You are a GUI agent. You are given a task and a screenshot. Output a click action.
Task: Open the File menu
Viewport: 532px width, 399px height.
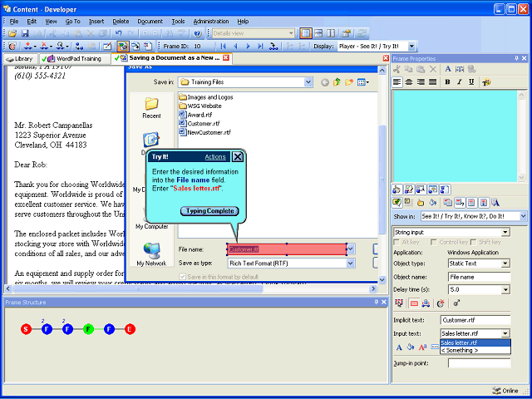coord(14,22)
